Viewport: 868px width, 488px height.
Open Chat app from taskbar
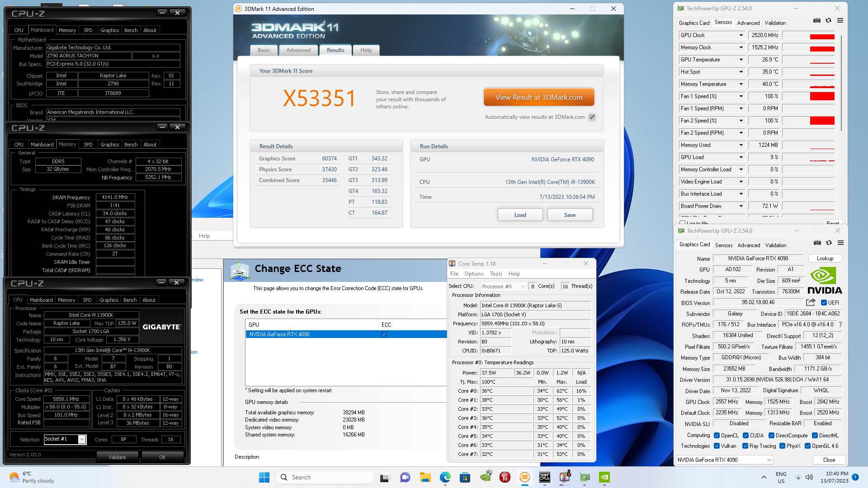point(405,477)
